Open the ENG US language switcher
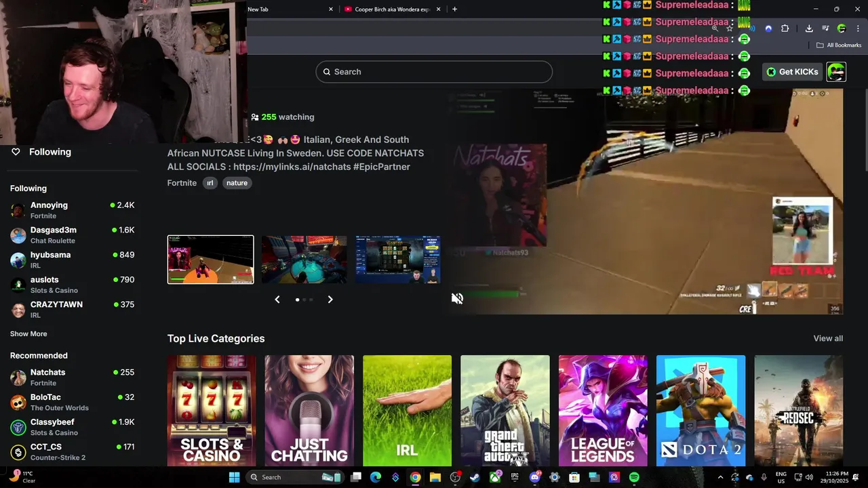This screenshot has width=868, height=488. 781,477
